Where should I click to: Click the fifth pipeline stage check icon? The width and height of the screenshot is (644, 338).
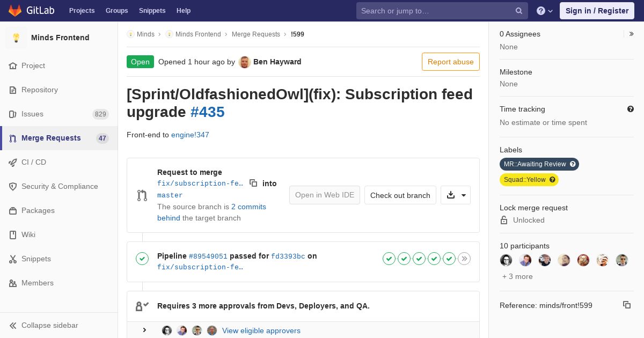click(x=449, y=259)
